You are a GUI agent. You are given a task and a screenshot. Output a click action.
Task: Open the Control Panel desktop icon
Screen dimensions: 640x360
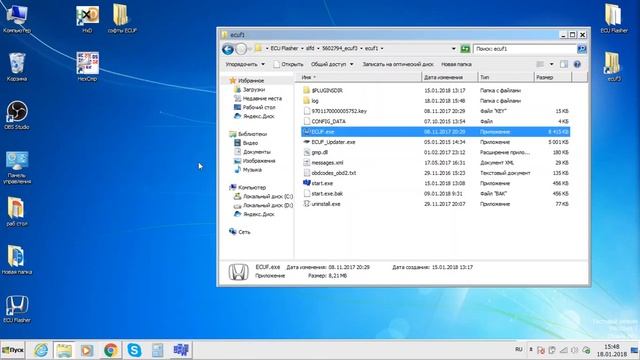(x=17, y=168)
